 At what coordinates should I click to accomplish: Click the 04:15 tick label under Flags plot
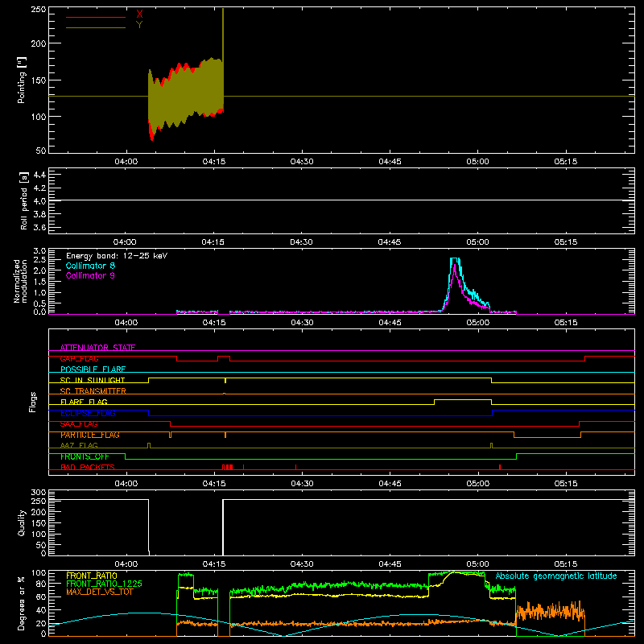(214, 484)
